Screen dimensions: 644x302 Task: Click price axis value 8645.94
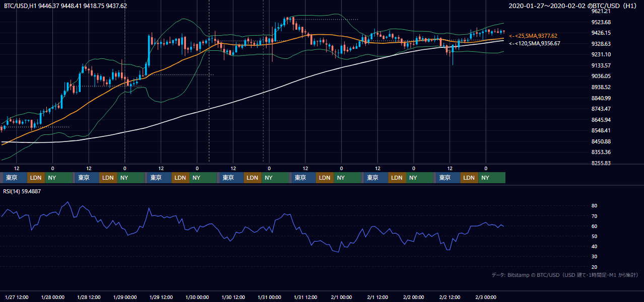601,120
